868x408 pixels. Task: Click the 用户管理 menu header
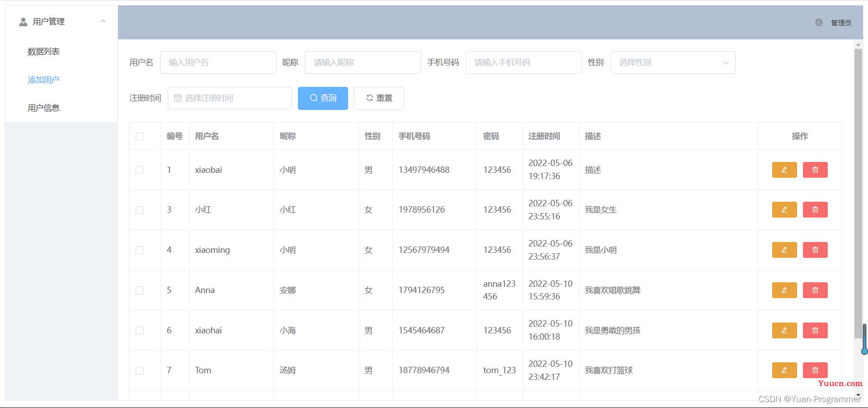click(x=61, y=22)
